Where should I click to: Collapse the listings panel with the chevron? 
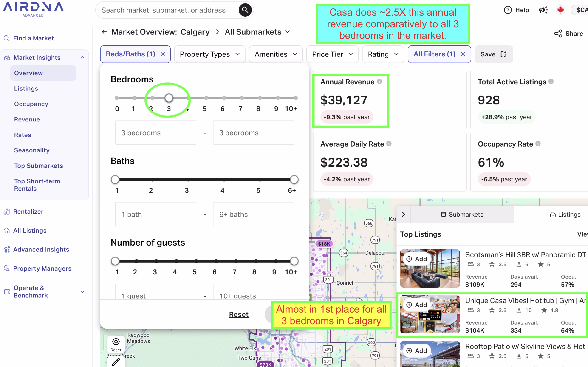point(403,214)
